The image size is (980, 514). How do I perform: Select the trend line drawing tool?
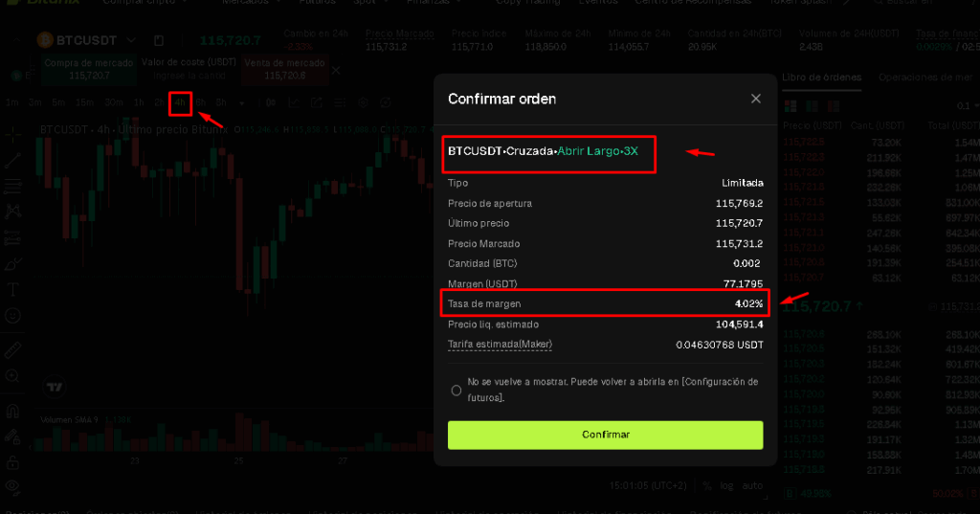click(13, 161)
